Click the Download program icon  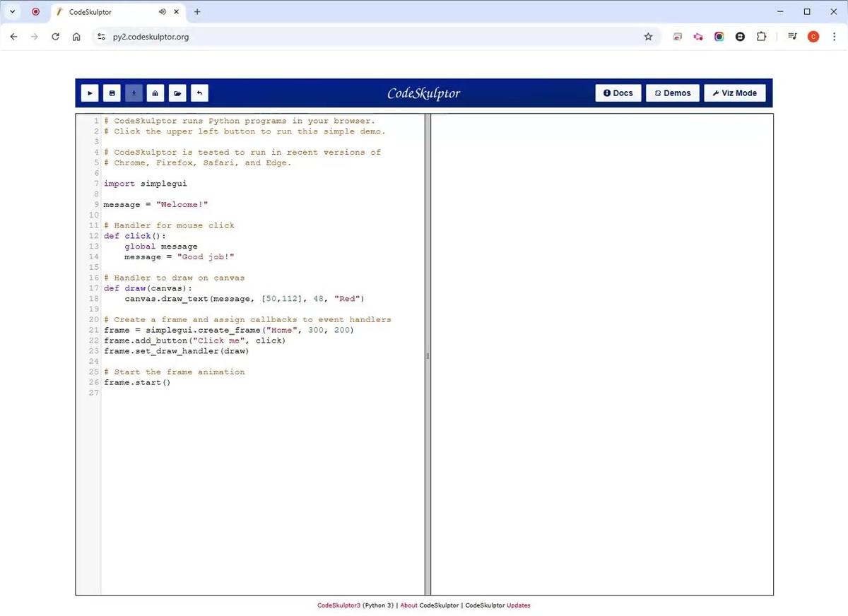tap(134, 93)
